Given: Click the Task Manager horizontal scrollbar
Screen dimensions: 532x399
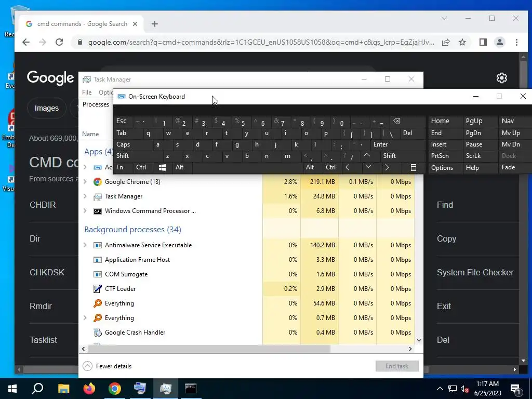Looking at the screenshot, I should [208, 349].
